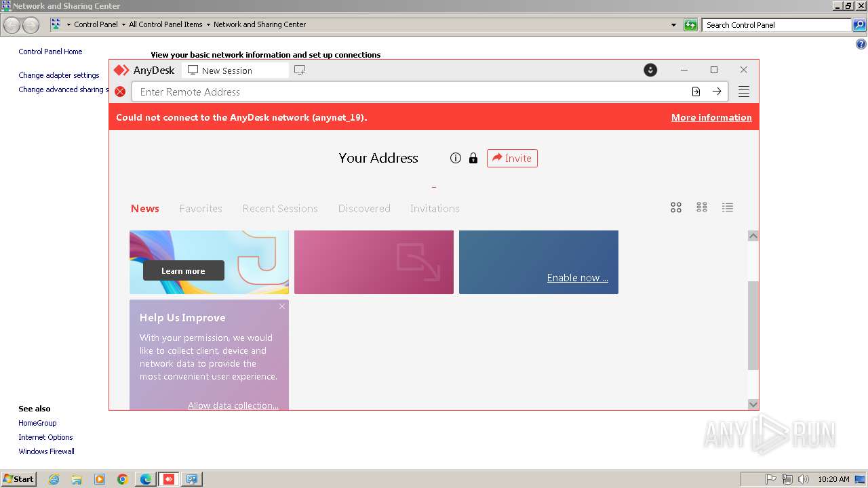The height and width of the screenshot is (488, 868).
Task: Click the Search Control Panel box
Action: point(776,25)
